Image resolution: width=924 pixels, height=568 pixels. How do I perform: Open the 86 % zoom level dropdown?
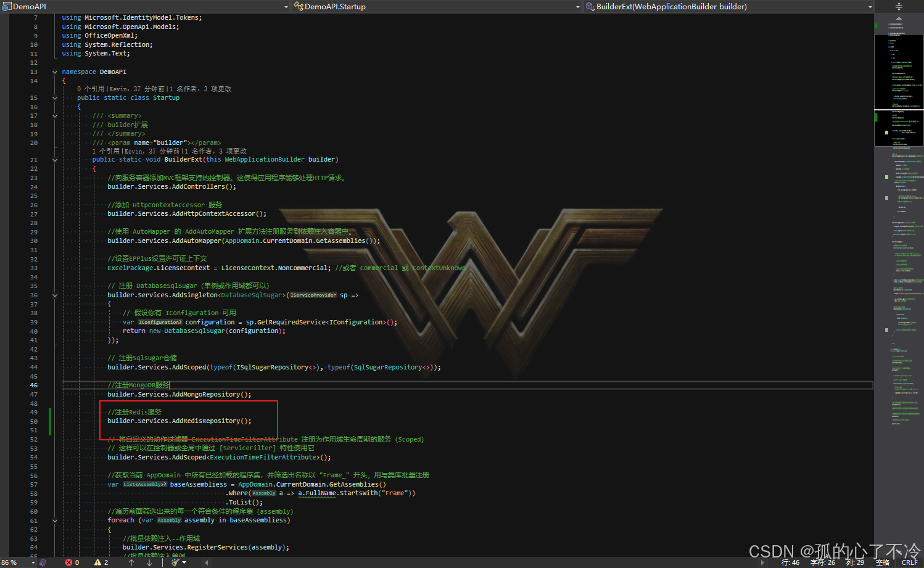click(32, 562)
